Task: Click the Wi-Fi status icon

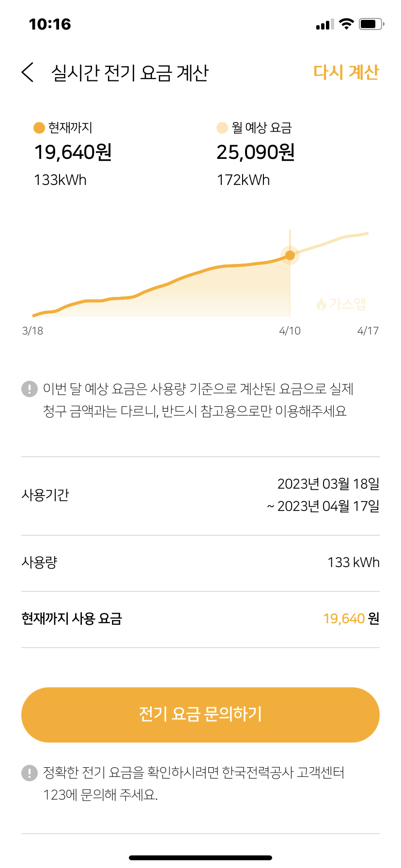Action: tap(346, 24)
